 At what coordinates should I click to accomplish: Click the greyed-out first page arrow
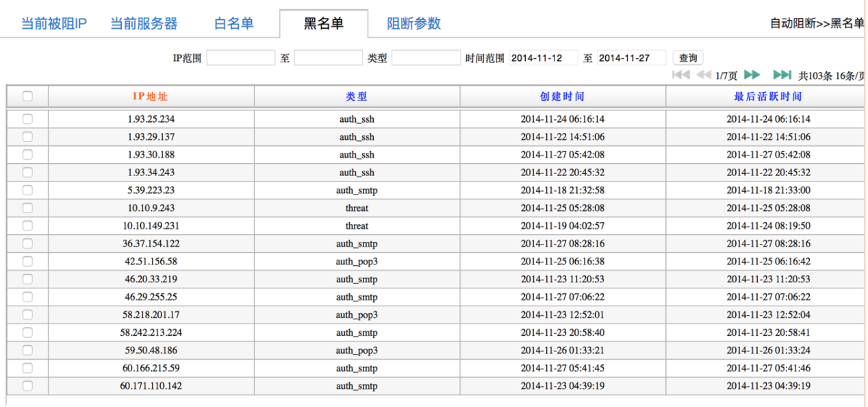[680, 75]
